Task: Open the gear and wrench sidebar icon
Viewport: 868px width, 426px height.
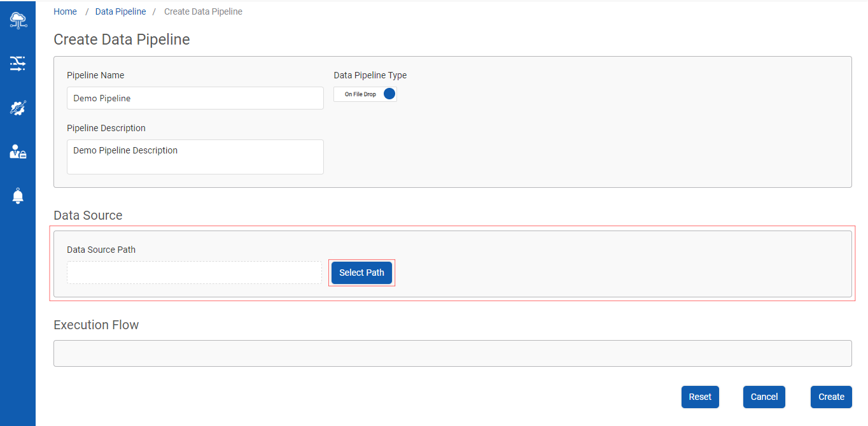Action: pos(18,108)
